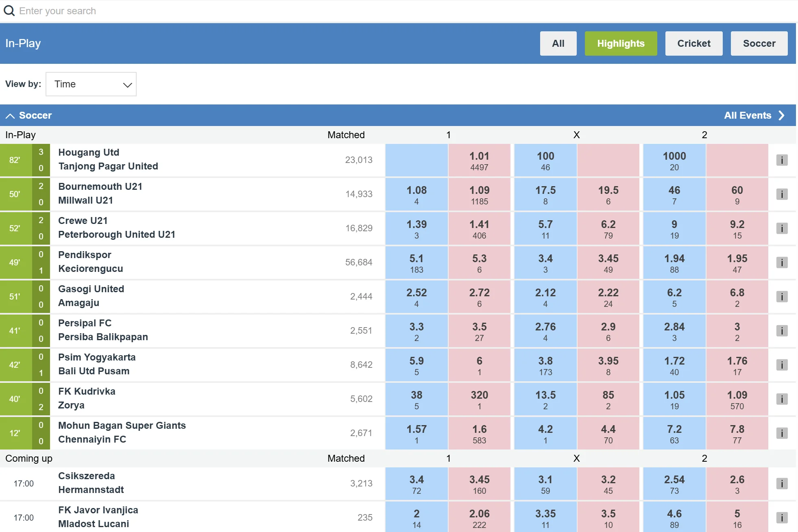Viewport: 798px width, 532px height.
Task: Back Persipal FC at 3.3
Action: click(x=416, y=331)
